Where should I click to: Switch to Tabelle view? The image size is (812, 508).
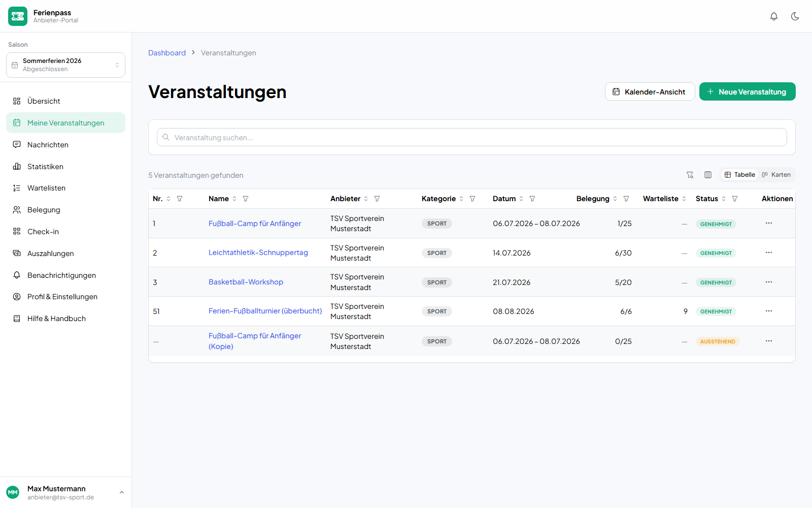[x=739, y=175]
